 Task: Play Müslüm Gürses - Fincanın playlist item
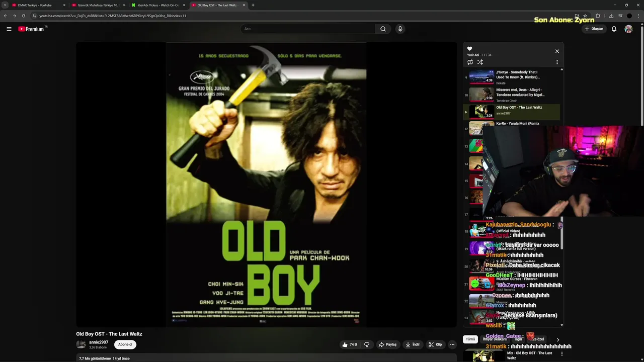tap(511, 284)
